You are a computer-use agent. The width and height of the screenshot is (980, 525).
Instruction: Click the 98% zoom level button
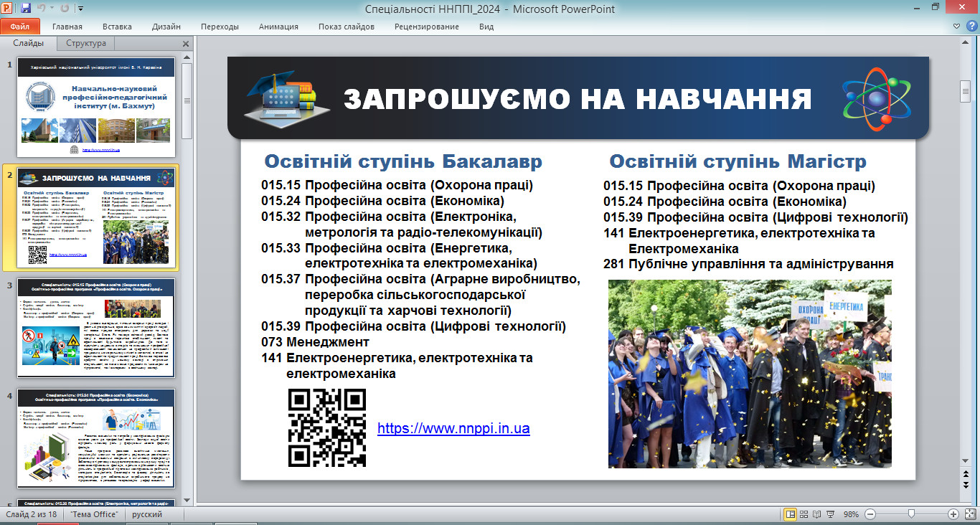point(850,515)
